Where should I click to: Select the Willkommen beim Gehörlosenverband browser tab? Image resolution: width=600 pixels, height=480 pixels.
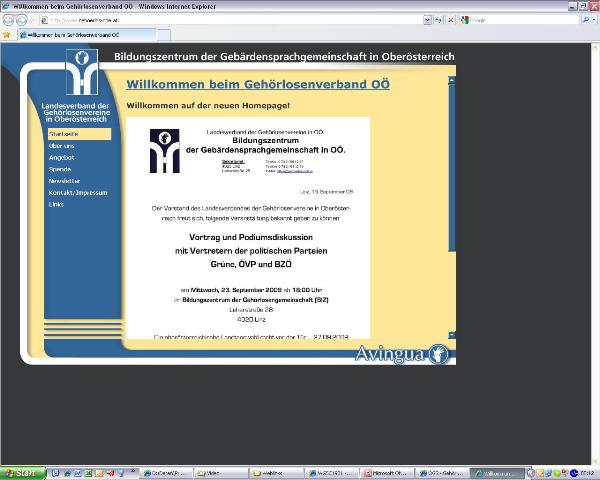(x=65, y=33)
